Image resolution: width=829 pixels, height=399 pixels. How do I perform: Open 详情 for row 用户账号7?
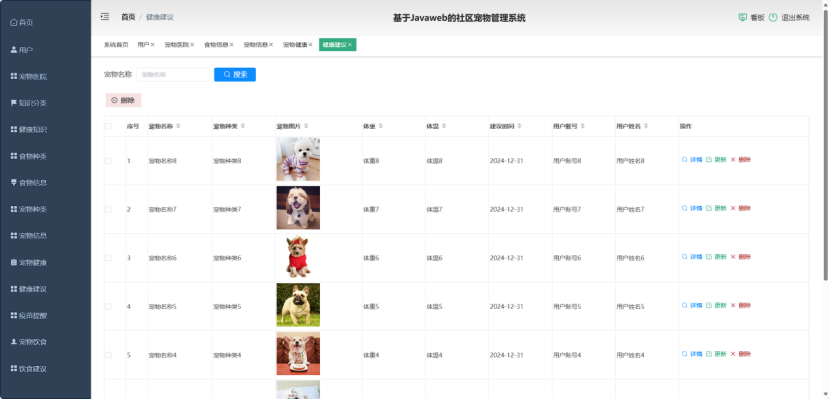coord(692,208)
